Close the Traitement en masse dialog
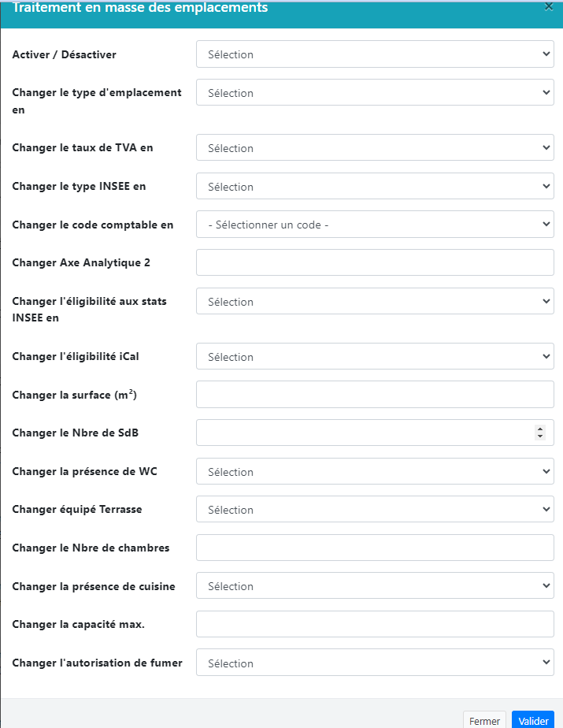Viewport: 563px width, 728px height. pyautogui.click(x=549, y=6)
